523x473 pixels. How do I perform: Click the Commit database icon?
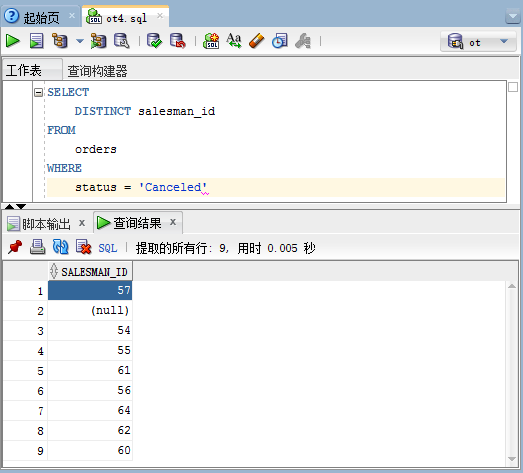click(x=154, y=41)
